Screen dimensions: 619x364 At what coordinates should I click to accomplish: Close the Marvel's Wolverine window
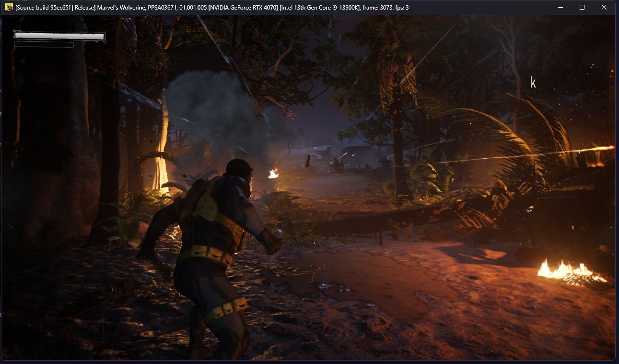(x=604, y=7)
